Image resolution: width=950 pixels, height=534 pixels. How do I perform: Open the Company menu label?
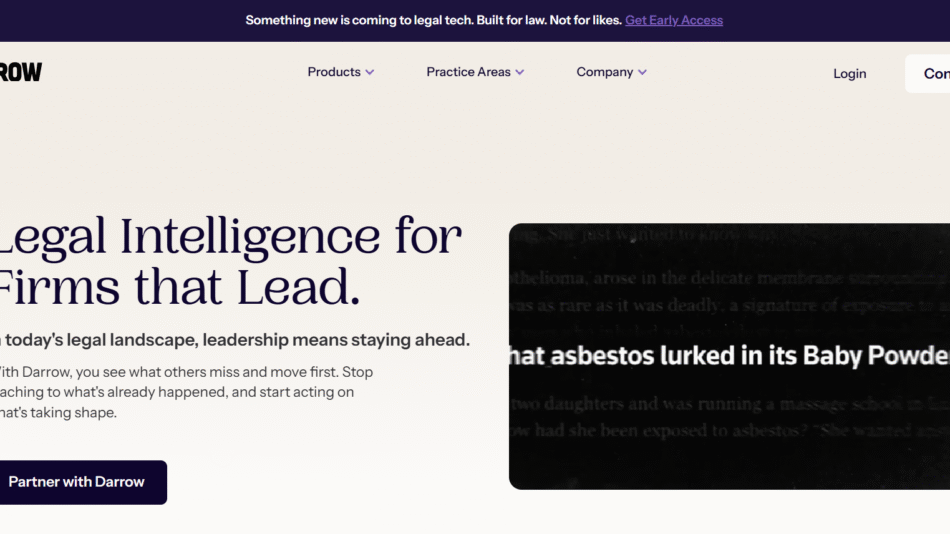point(604,72)
